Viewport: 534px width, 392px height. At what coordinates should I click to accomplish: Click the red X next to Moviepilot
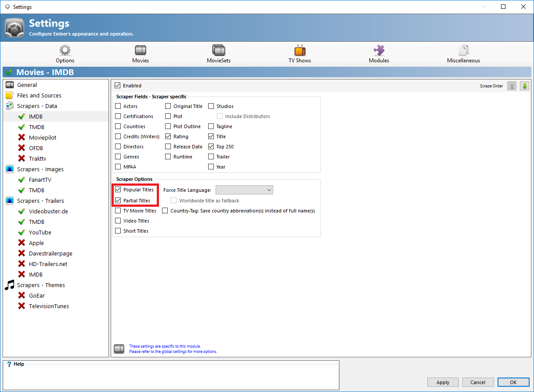click(21, 137)
